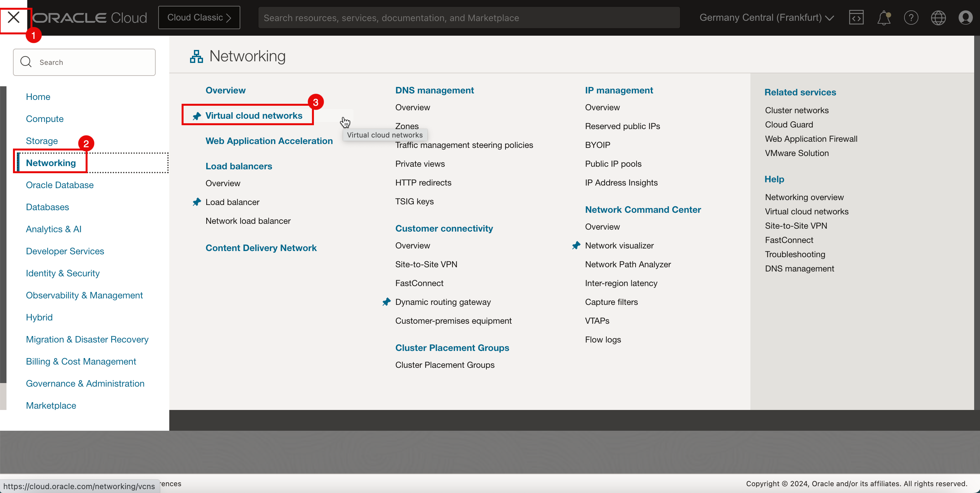
Task: Open Virtual cloud networks link
Action: (x=254, y=115)
